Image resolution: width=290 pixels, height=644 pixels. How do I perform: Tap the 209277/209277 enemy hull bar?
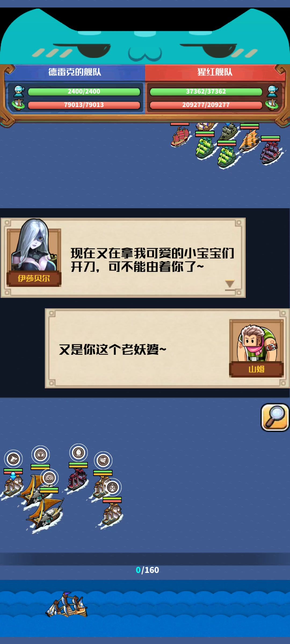click(206, 105)
